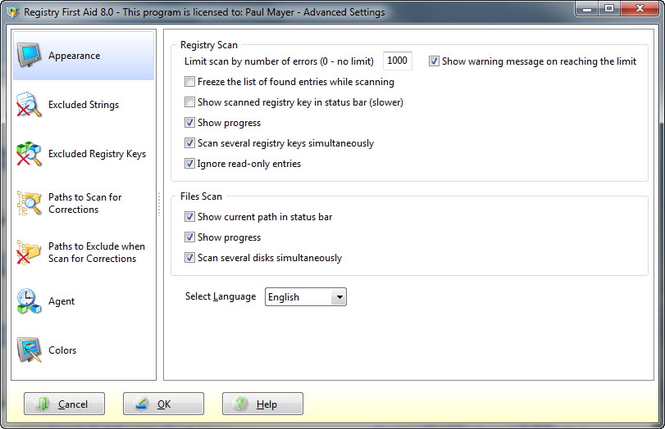
Task: Close the Advanced Settings window
Action: (640, 8)
